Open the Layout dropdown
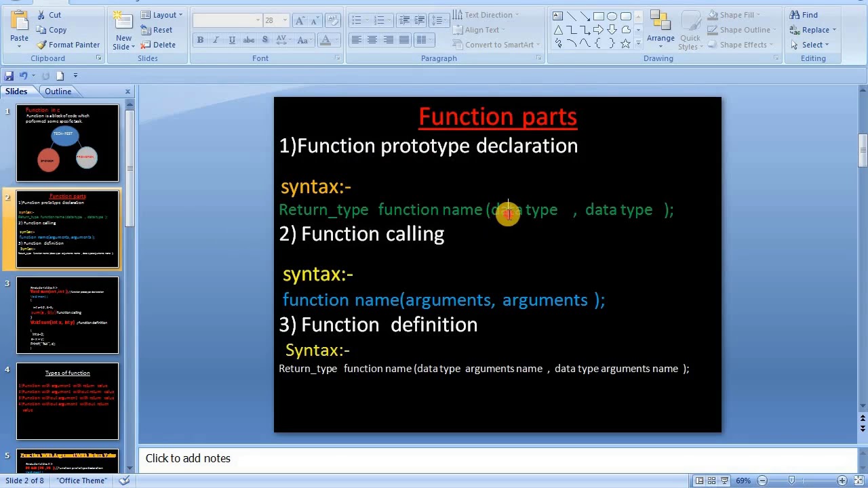Viewport: 868px width, 488px height. coord(162,15)
